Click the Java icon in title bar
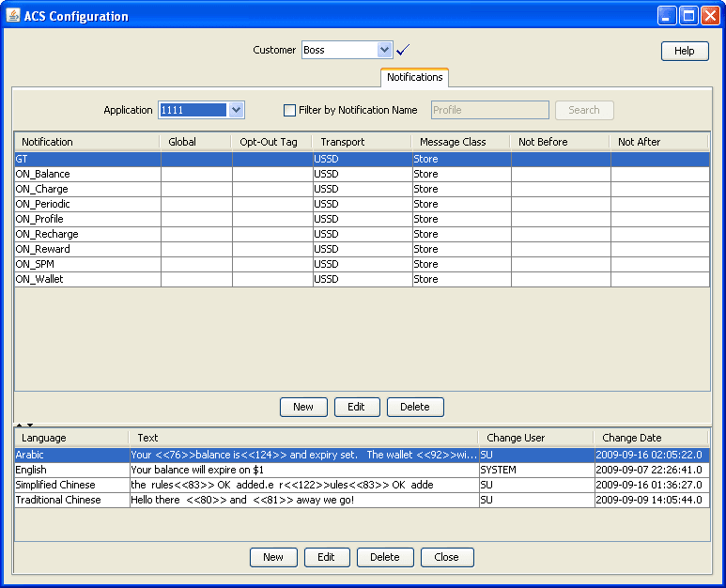This screenshot has height=588, width=726. (12, 16)
